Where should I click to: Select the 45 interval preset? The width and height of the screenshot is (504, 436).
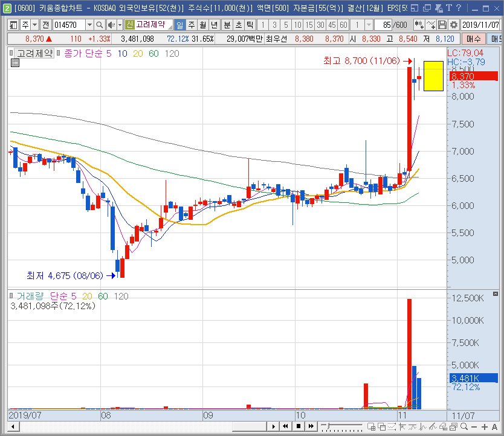pyautogui.click(x=332, y=25)
